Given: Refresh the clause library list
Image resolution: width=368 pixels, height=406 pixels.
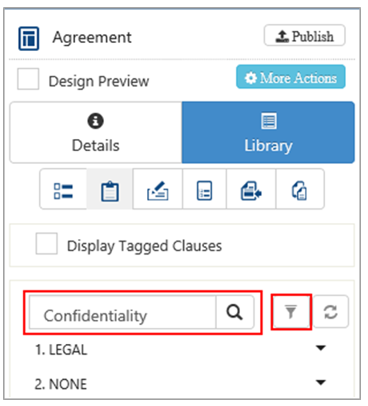Looking at the screenshot, I should pos(331,312).
